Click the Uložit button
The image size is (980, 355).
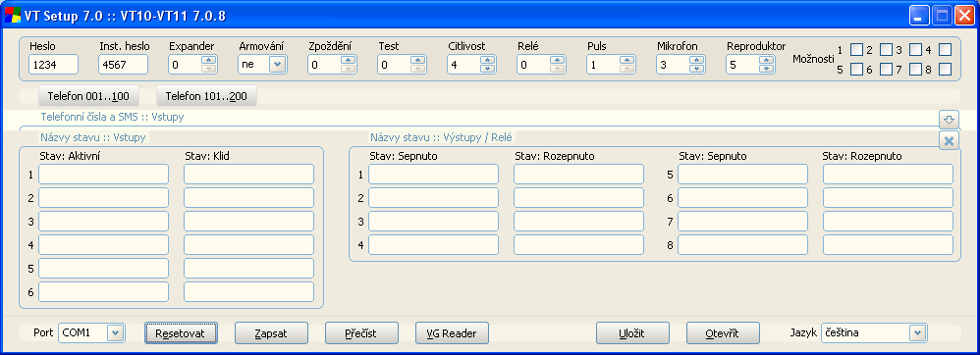pos(633,333)
